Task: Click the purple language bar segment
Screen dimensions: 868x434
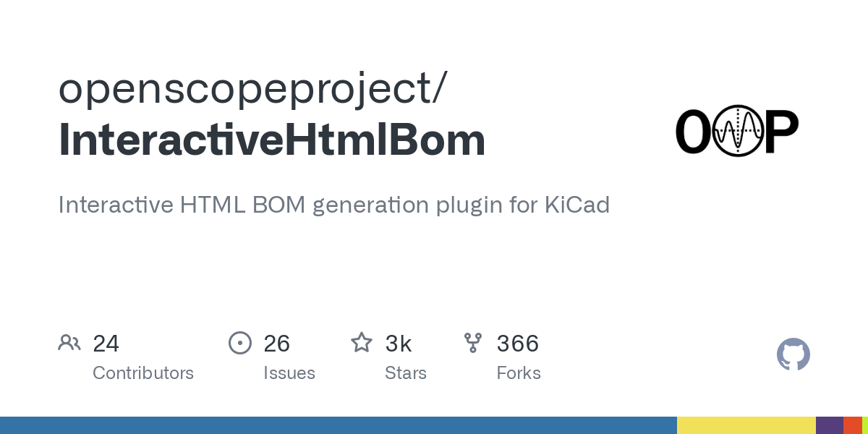Action: (x=829, y=425)
